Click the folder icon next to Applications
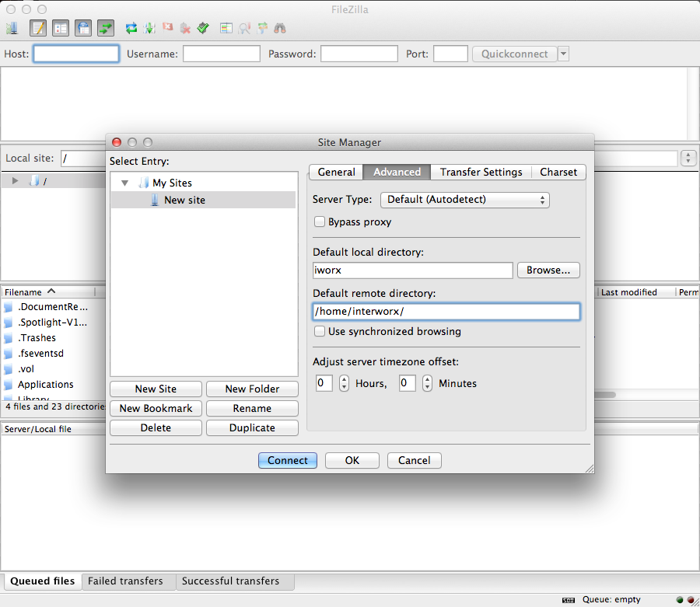Viewport: 700px width, 607px height. [8, 385]
